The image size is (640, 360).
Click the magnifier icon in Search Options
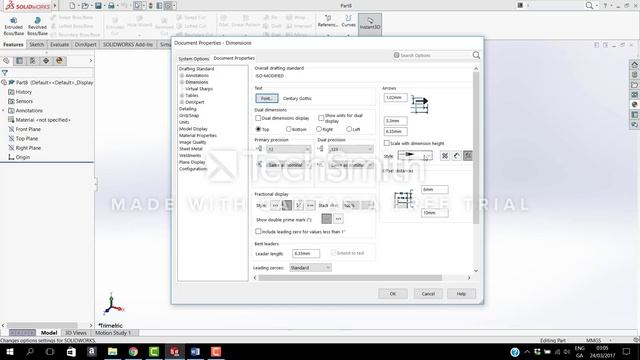tap(476, 55)
